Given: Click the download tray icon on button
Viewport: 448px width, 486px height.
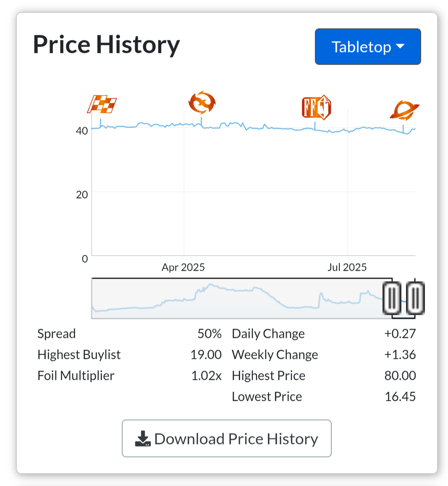Looking at the screenshot, I should 143,439.
